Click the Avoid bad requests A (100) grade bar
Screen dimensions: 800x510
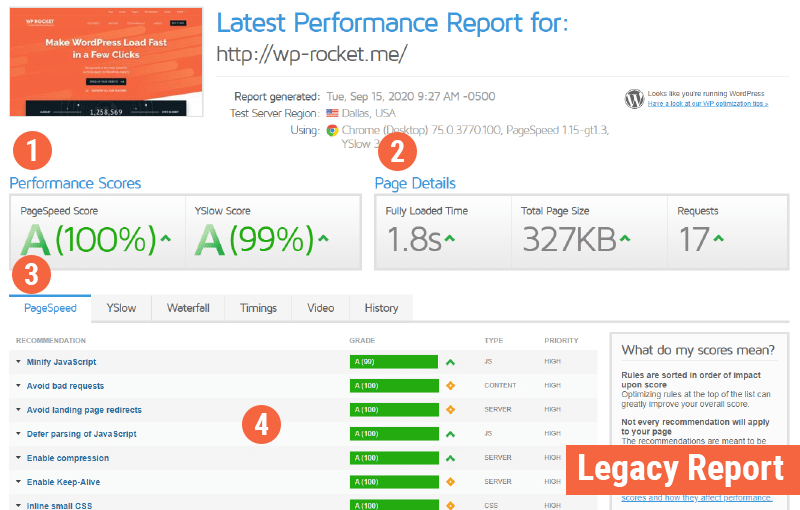click(394, 386)
